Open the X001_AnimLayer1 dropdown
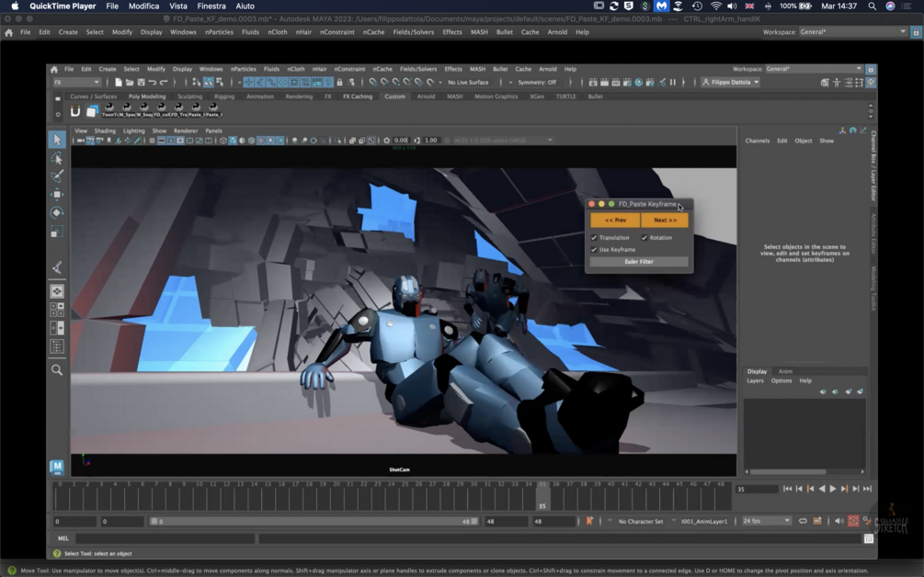Viewport: 924px width, 577px height. pos(703,521)
